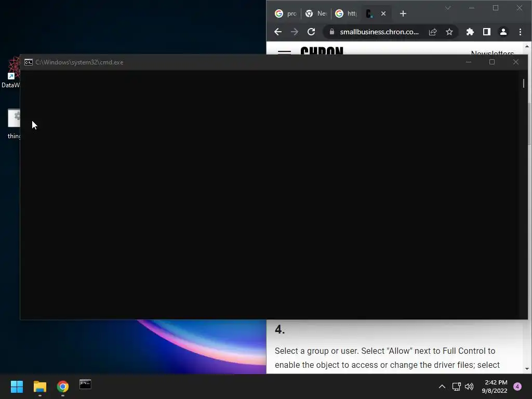This screenshot has height=399, width=532.
Task: Open cmd.exe title bar system icon
Action: point(29,62)
